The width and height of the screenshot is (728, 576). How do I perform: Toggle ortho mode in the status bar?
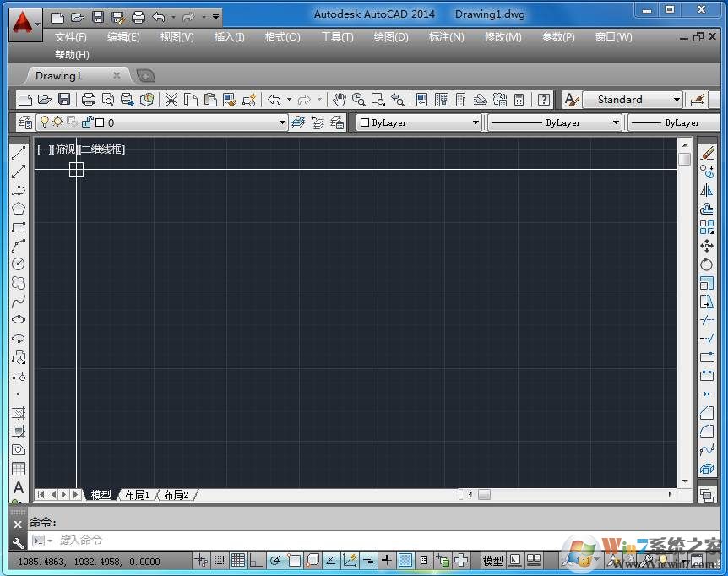pyautogui.click(x=254, y=560)
